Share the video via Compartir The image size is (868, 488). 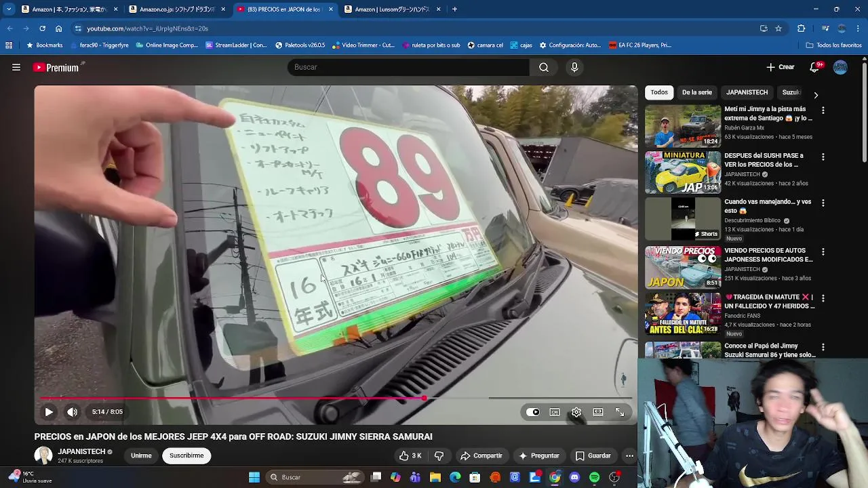pyautogui.click(x=481, y=455)
